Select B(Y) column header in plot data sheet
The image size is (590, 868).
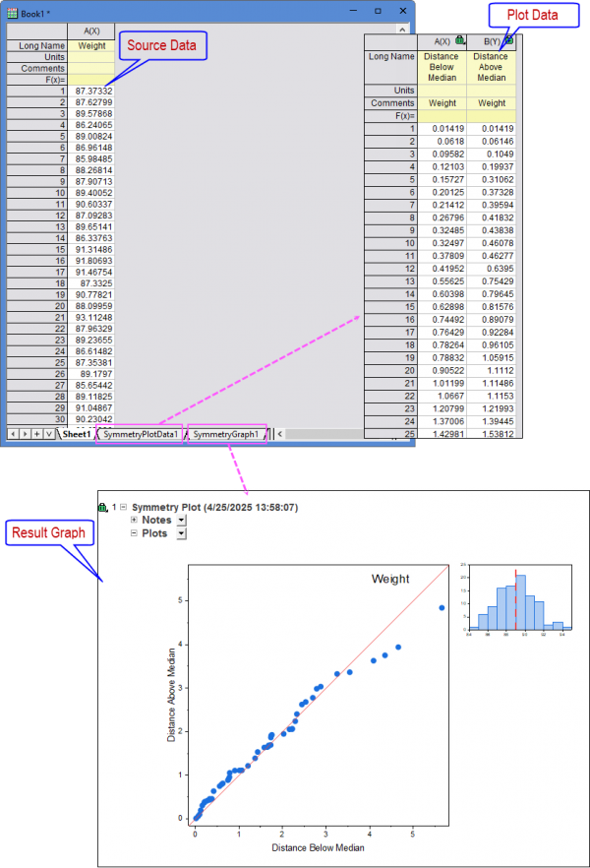492,41
